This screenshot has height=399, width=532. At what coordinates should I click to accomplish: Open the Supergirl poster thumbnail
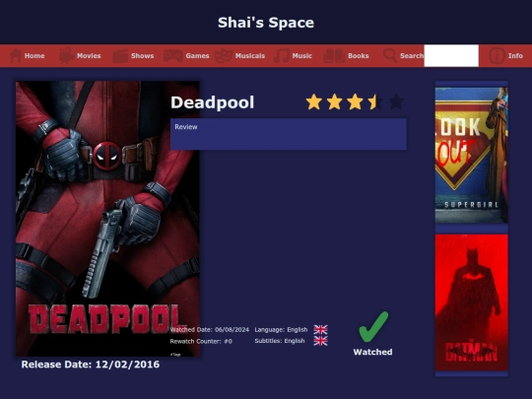(472, 155)
